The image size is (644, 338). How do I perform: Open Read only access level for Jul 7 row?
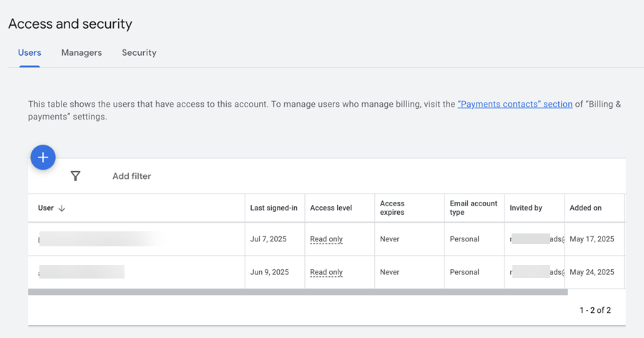click(326, 239)
